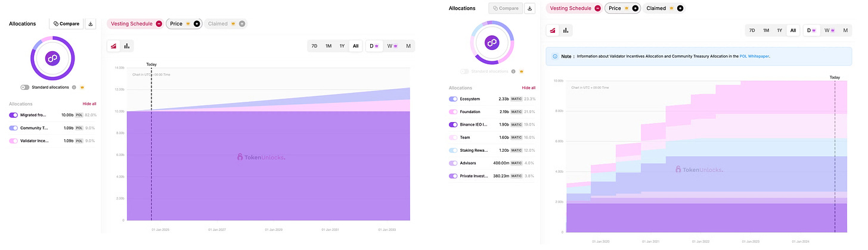This screenshot has width=868, height=250.
Task: Click Team 16.0% percentage
Action: (x=529, y=137)
